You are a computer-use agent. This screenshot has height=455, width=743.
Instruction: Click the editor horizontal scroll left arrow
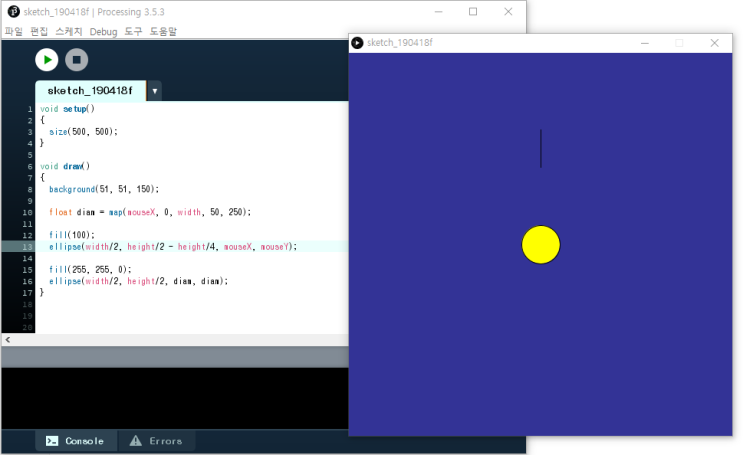pyautogui.click(x=8, y=340)
